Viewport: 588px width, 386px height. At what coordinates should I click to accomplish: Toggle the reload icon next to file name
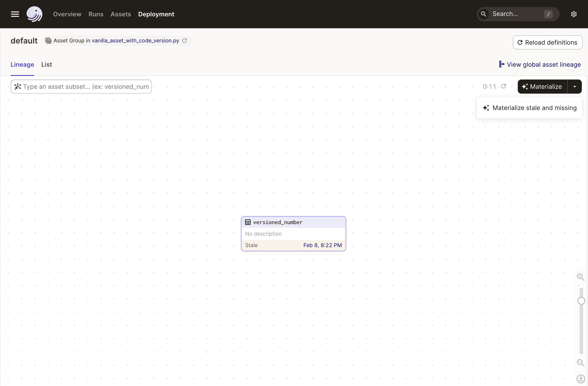point(184,40)
